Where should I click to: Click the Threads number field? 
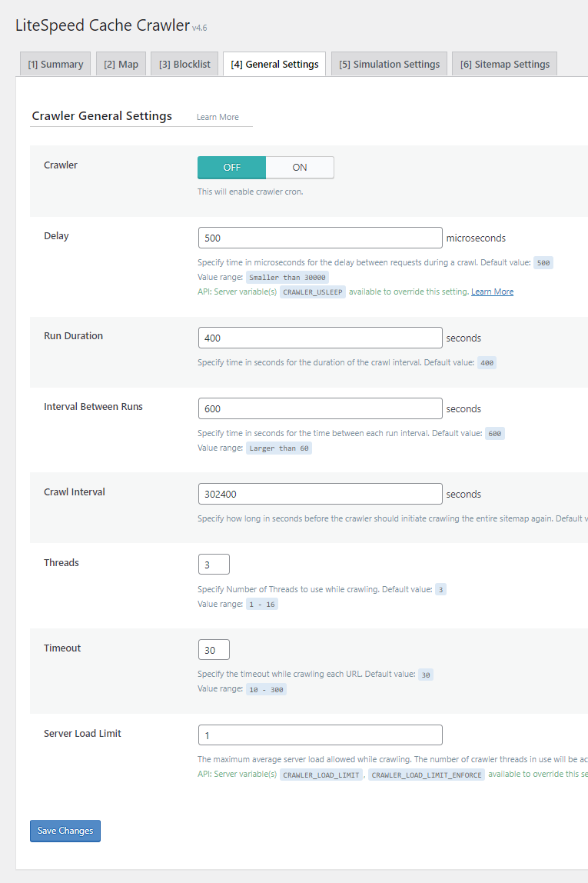point(214,565)
